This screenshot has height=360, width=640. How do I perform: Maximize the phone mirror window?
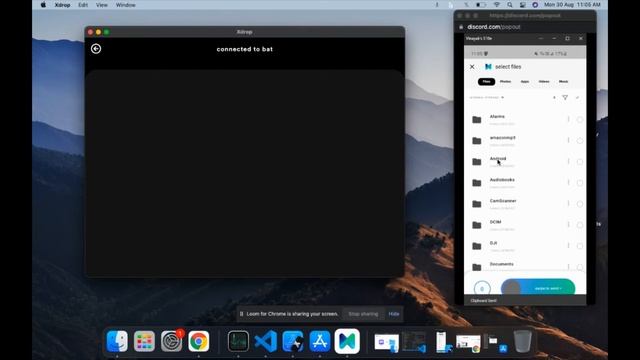point(567,38)
